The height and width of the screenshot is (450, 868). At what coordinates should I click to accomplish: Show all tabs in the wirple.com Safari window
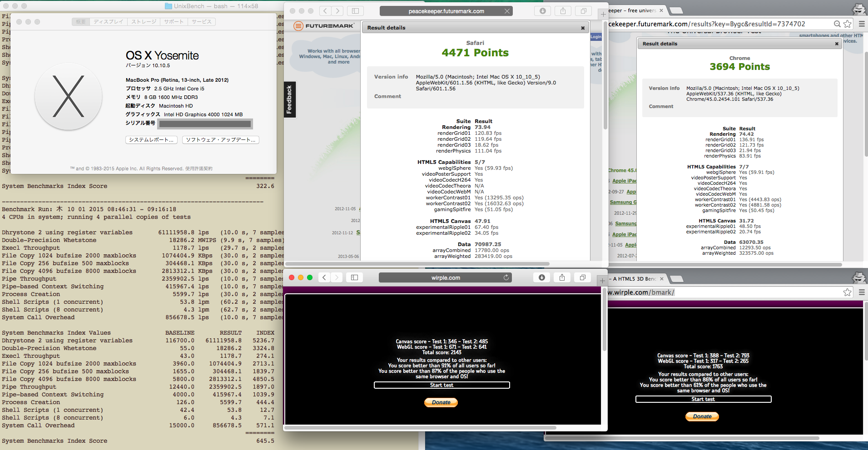(x=583, y=277)
